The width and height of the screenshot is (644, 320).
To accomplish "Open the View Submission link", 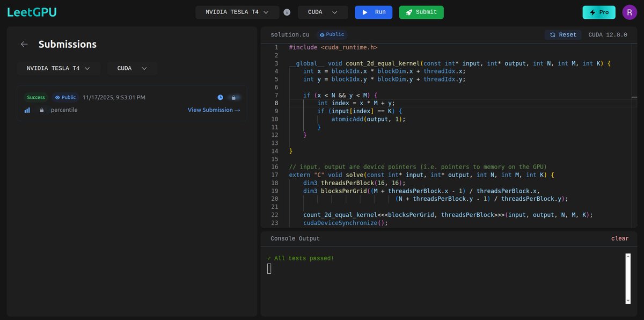I will click(214, 110).
